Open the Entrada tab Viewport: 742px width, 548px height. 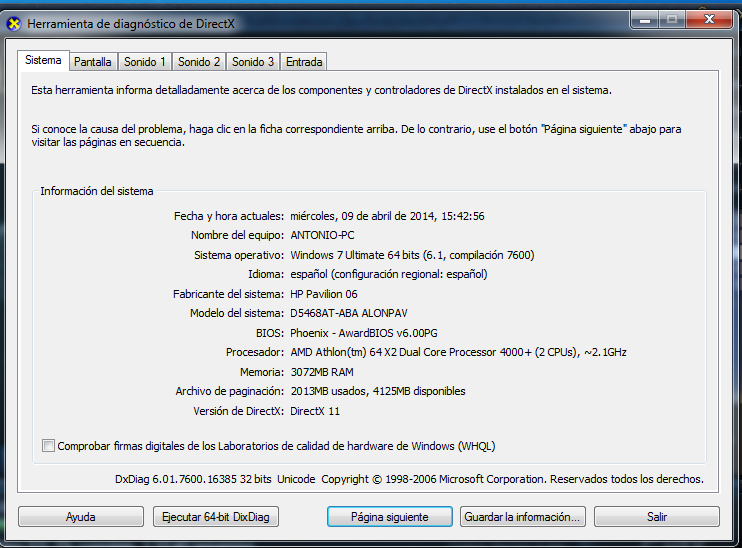point(304,62)
